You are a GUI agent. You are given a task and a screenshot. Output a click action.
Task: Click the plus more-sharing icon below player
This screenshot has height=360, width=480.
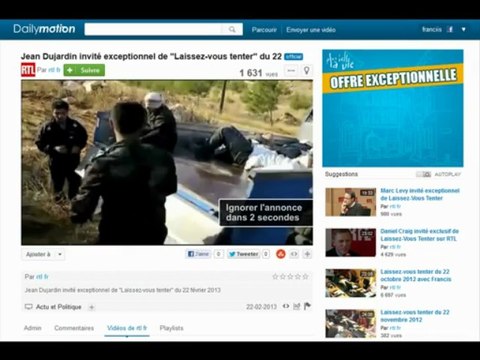click(x=307, y=254)
